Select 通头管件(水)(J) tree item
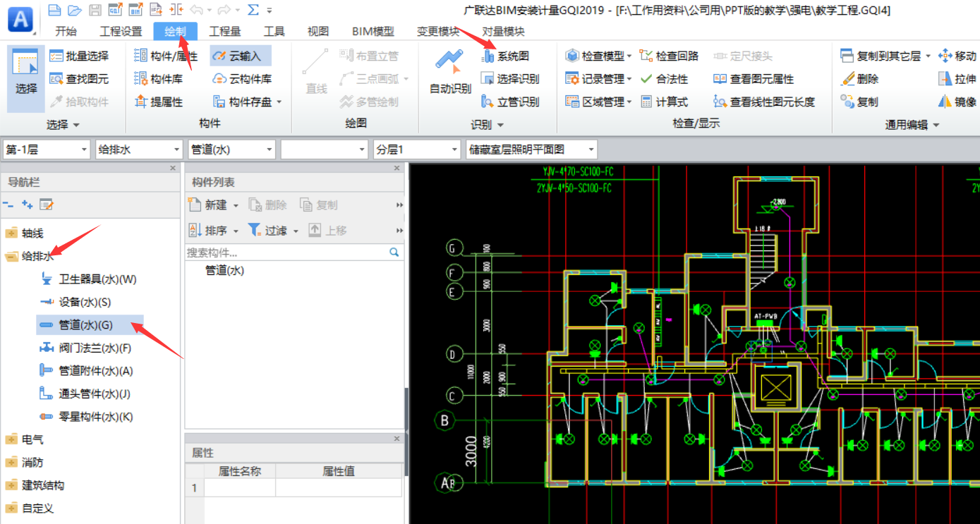 coord(95,394)
